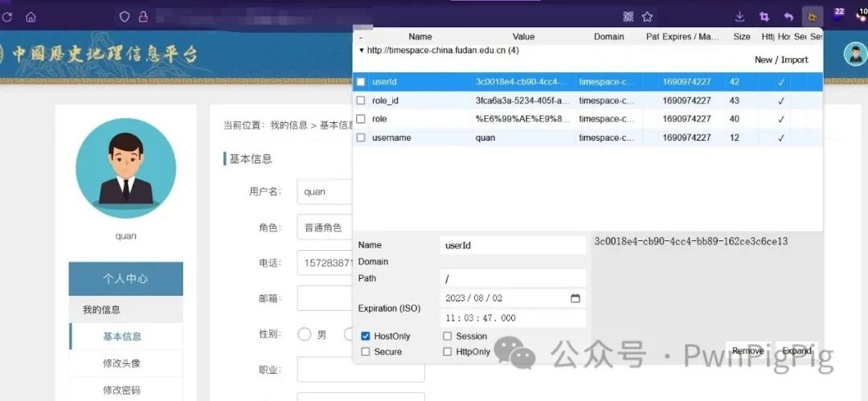Image resolution: width=868 pixels, height=401 pixels.
Task: Click 我的信息 in the breadcrumb path
Action: [x=289, y=125]
